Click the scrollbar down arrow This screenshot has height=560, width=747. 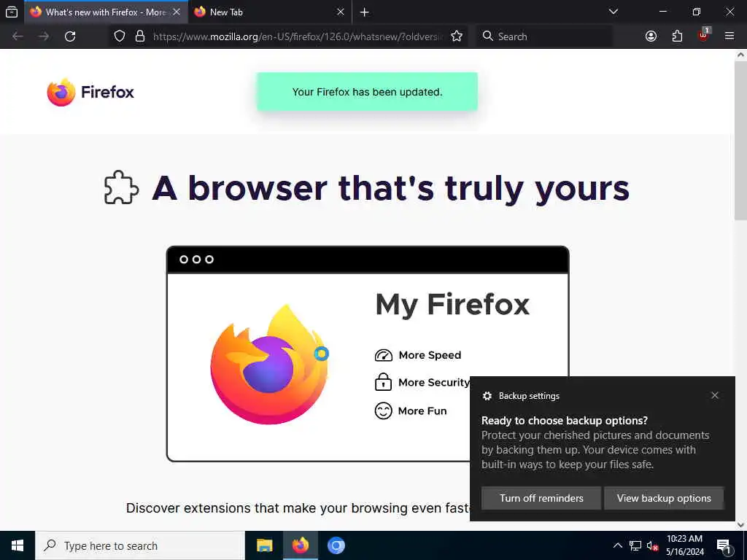click(x=740, y=525)
